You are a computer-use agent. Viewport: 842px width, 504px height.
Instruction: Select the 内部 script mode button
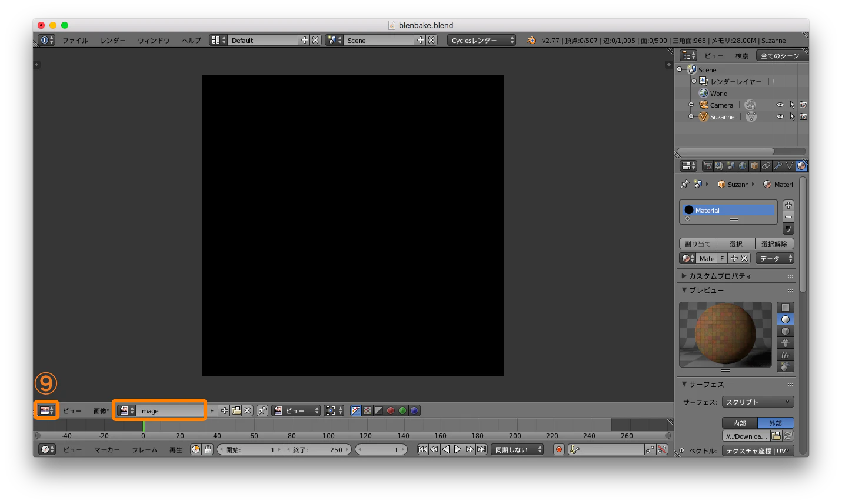(x=740, y=423)
